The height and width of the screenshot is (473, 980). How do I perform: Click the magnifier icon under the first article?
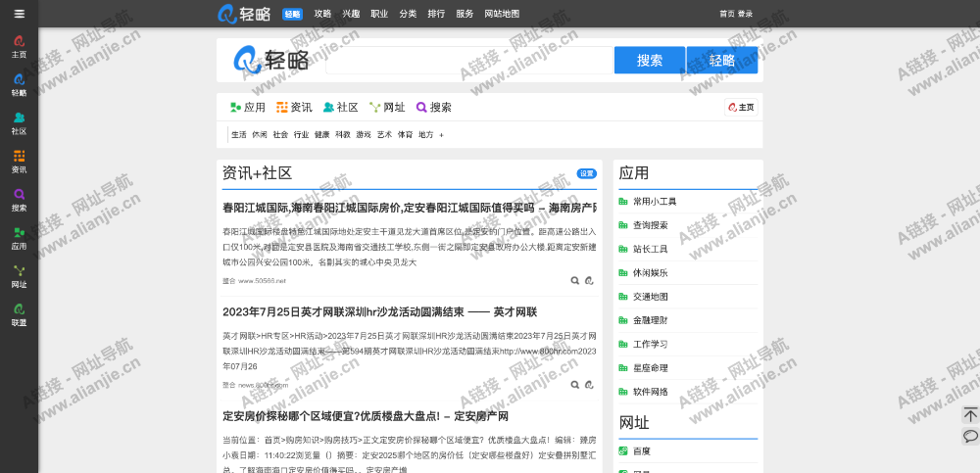click(575, 281)
